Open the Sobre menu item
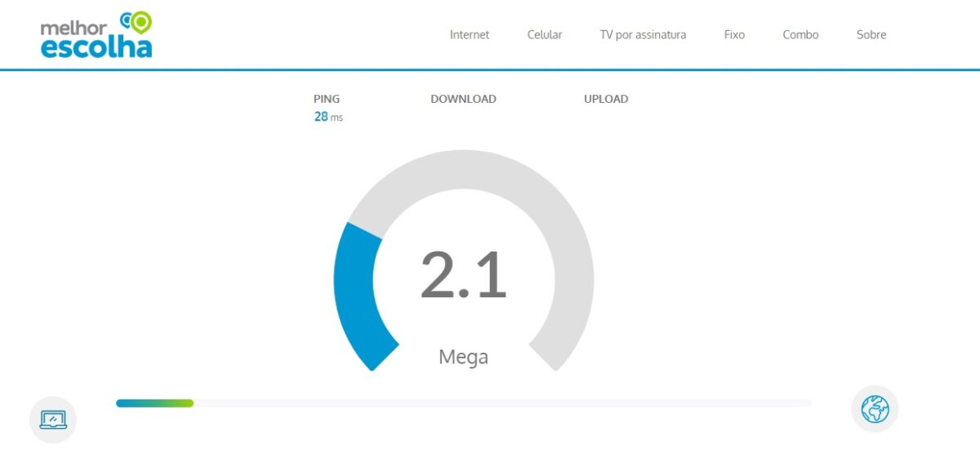This screenshot has height=450, width=980. [x=871, y=35]
